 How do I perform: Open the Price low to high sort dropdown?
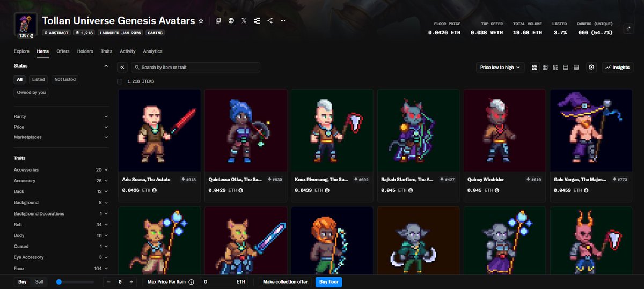[500, 68]
